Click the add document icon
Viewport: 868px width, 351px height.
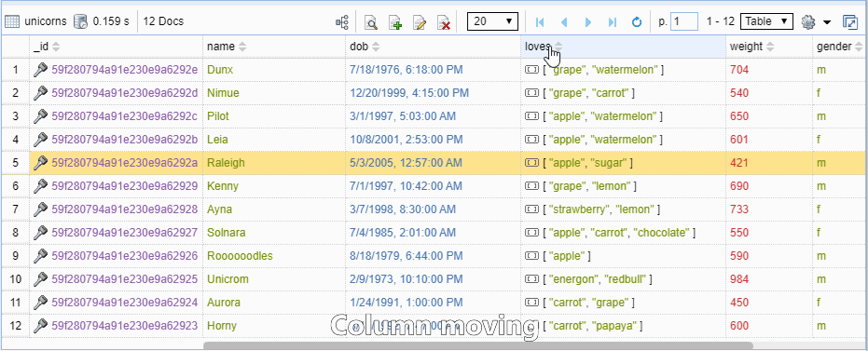395,22
